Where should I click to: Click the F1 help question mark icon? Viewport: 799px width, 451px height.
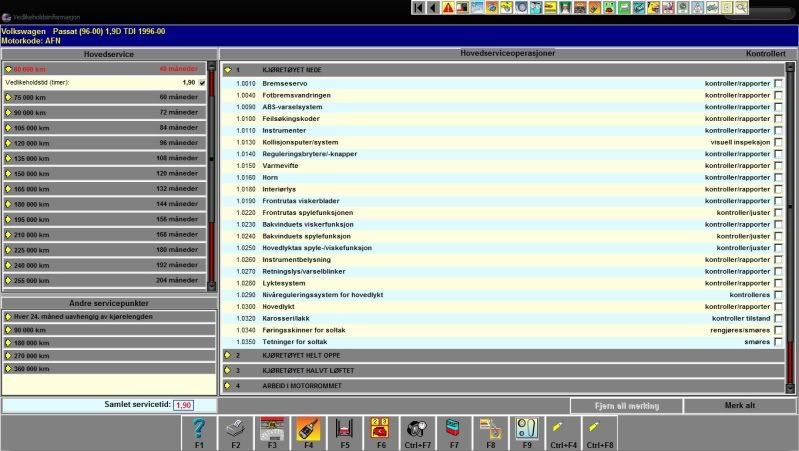(x=199, y=430)
